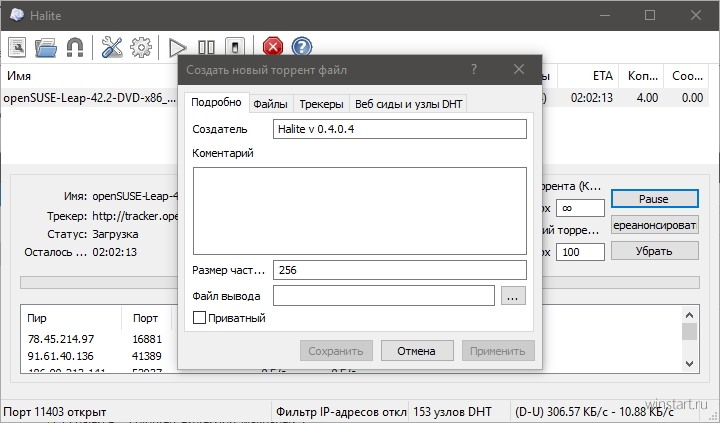Minimize the Halite window
The width and height of the screenshot is (720, 423).
[x=605, y=15]
